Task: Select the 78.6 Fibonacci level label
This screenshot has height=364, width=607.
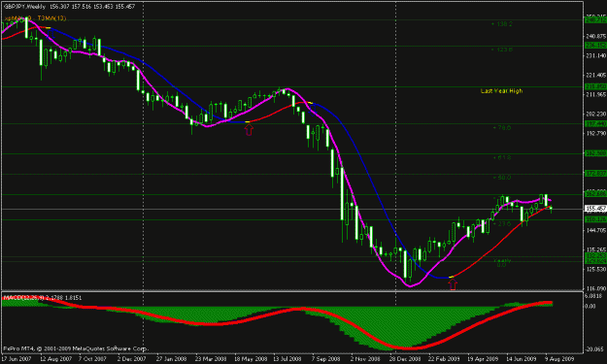Action: click(502, 128)
